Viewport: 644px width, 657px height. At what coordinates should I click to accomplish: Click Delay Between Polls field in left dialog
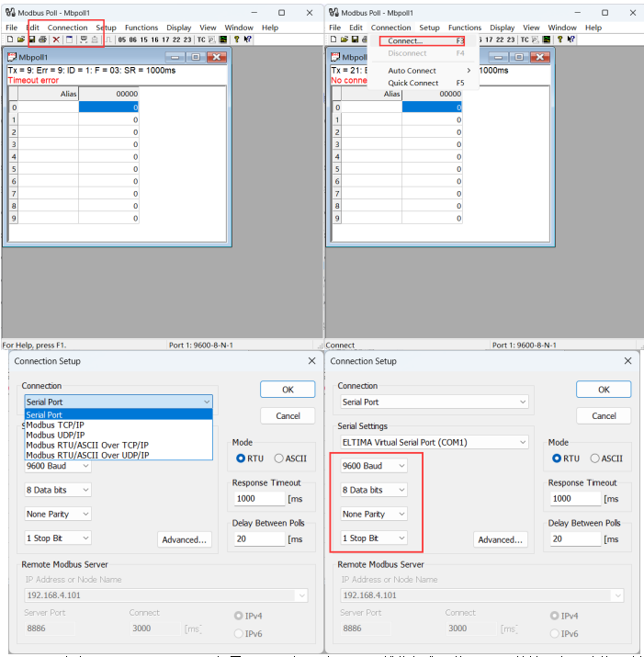[256, 539]
